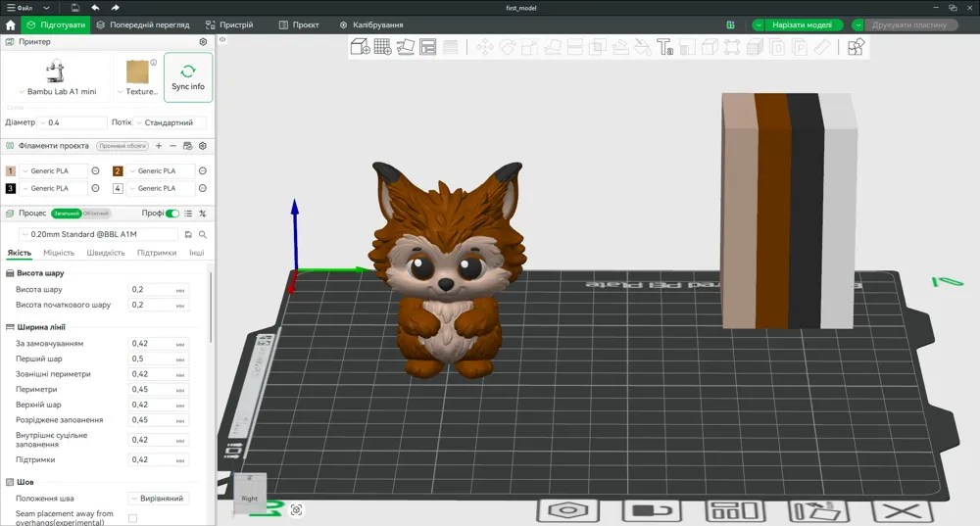Open the Потік Стандартний dropdown
The width and height of the screenshot is (980, 526).
click(171, 122)
